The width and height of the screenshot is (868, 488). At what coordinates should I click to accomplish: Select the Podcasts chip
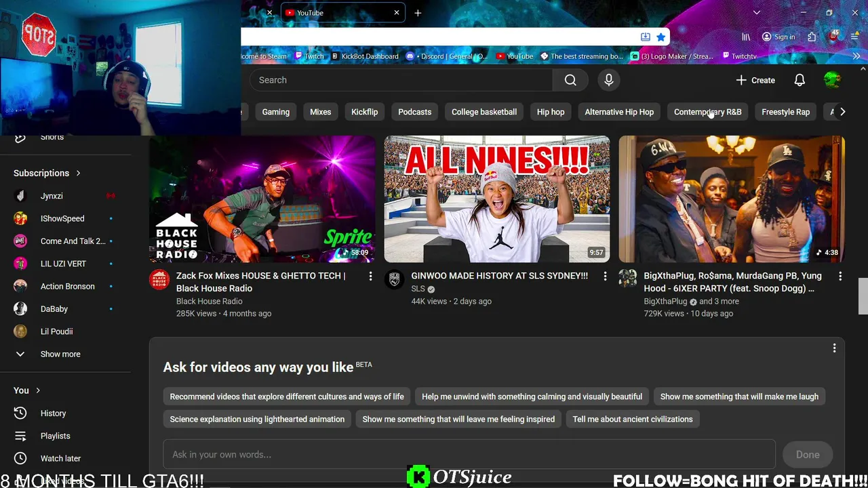[x=415, y=112]
